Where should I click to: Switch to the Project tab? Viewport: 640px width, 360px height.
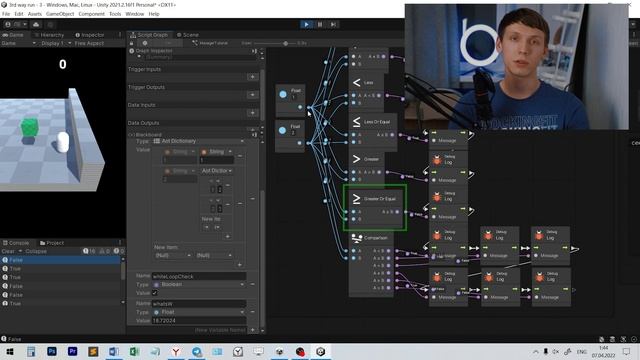(x=52, y=243)
